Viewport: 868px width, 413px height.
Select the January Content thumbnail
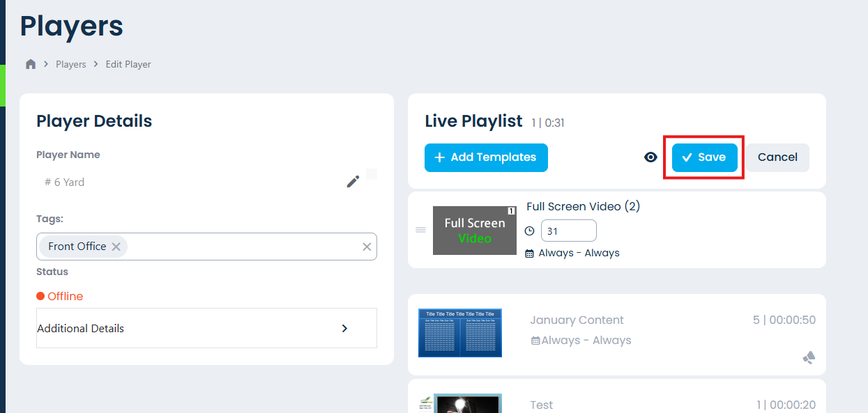click(460, 334)
